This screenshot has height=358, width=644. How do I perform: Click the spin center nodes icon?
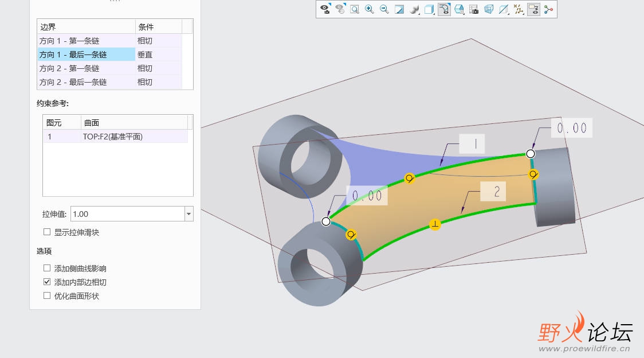pos(548,9)
